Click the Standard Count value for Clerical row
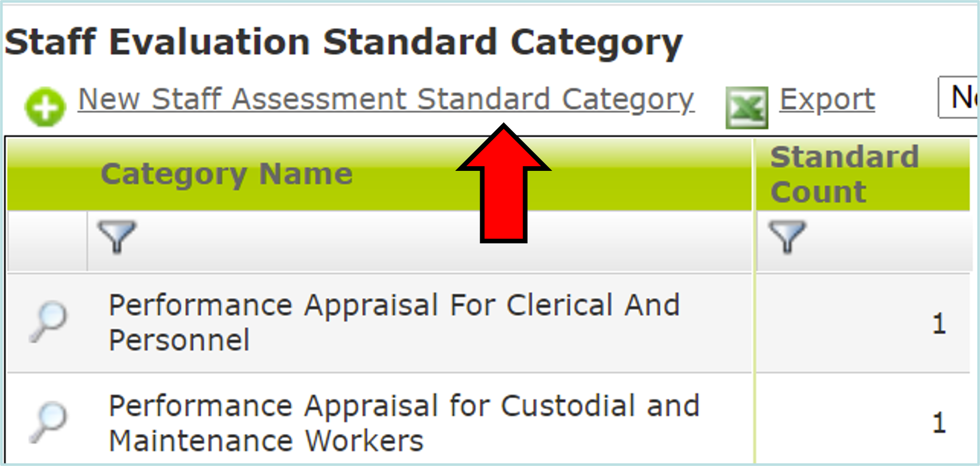The image size is (980, 466). click(939, 324)
